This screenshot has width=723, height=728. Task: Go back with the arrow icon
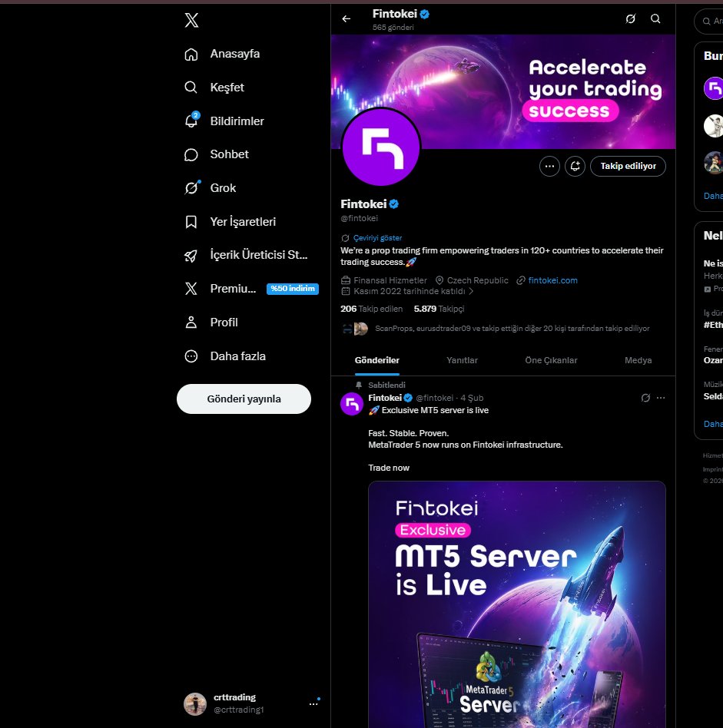347,18
